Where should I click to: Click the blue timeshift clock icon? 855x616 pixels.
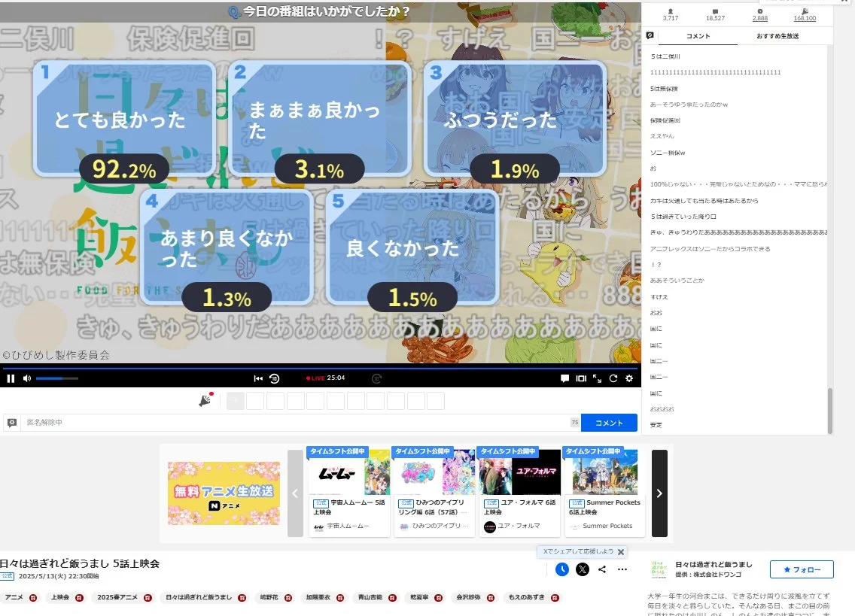tap(562, 569)
